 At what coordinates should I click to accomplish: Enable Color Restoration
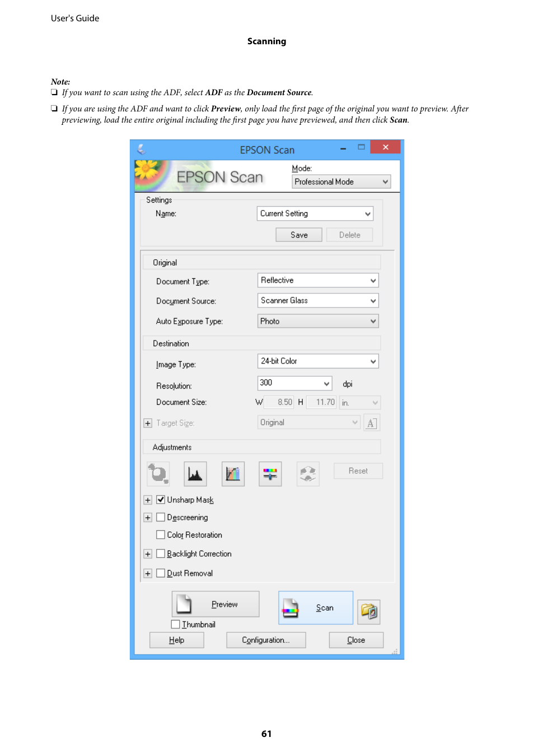coord(161,535)
